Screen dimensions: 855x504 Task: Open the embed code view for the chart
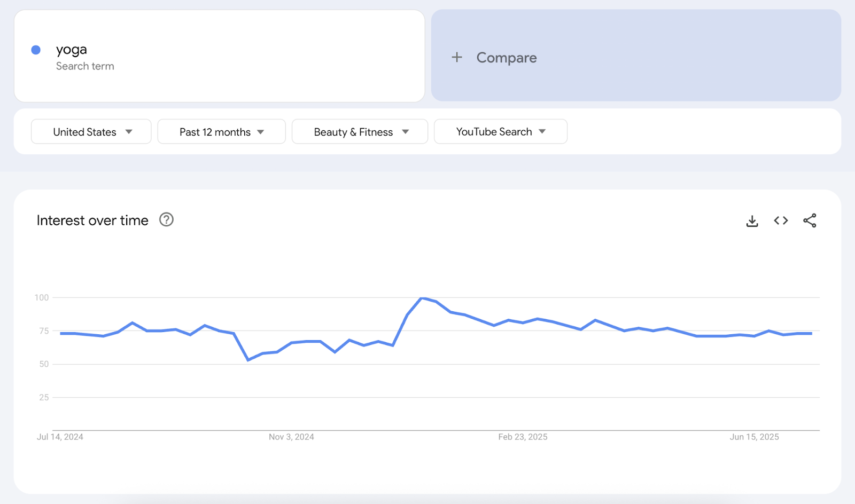click(x=780, y=220)
